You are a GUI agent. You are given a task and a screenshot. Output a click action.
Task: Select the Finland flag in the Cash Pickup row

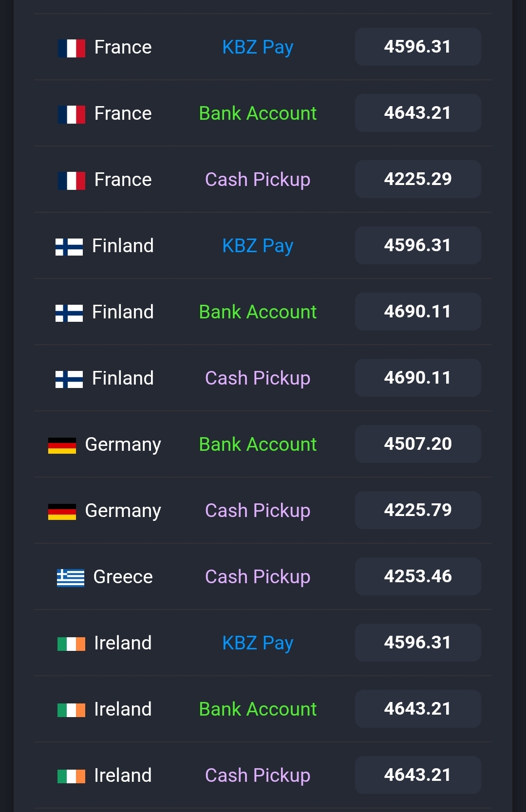69,379
